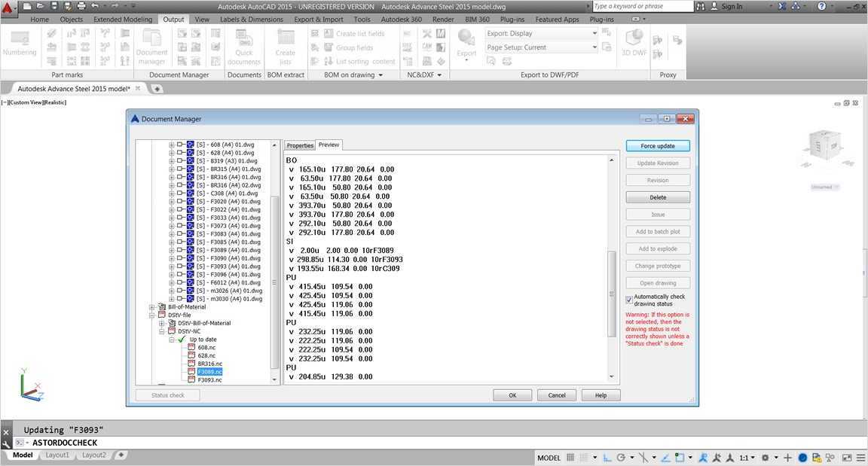Click the ViewCube in the drawing area
This screenshot has width=868, height=466.
pos(825,147)
